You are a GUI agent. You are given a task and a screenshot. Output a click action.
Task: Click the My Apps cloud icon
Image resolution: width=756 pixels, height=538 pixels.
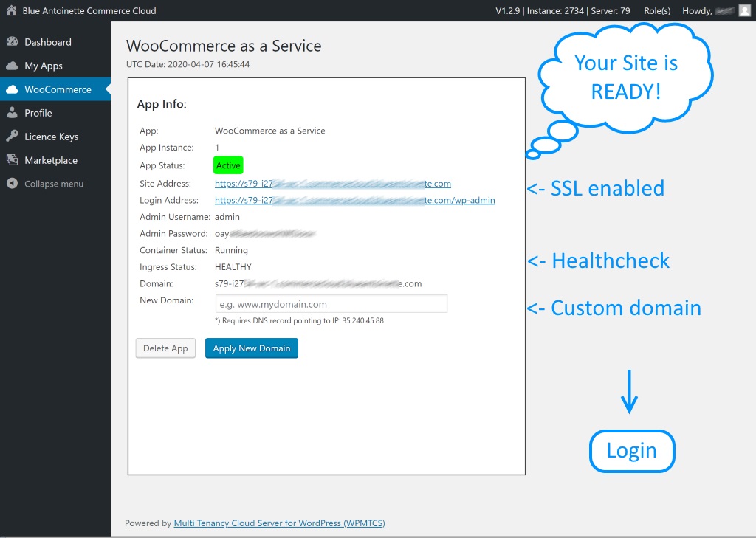coord(12,66)
